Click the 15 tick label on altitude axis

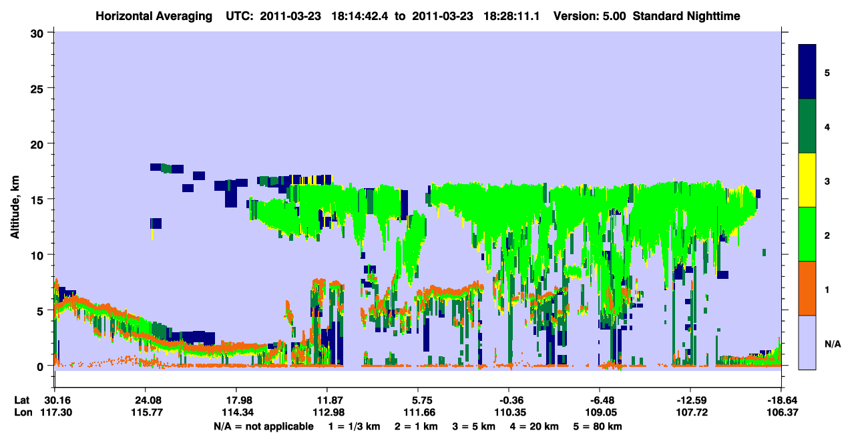point(39,199)
